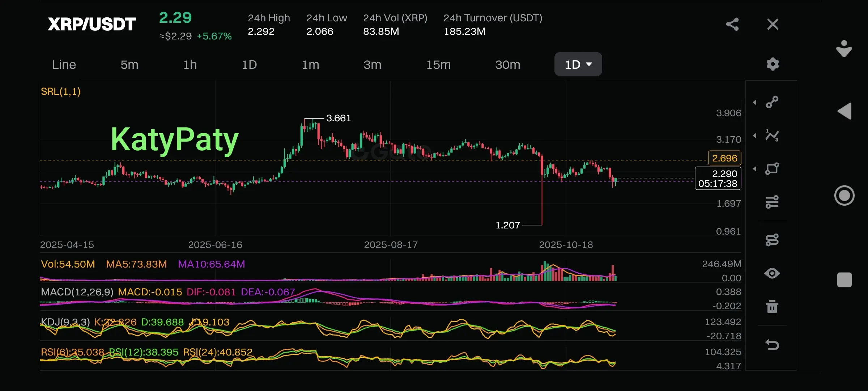Tap the Android home circle button
Image resolution: width=868 pixels, height=391 pixels.
pos(844,195)
